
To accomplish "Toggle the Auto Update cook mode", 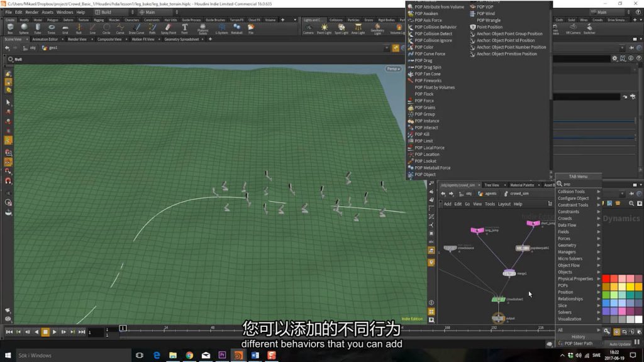I will [x=619, y=344].
